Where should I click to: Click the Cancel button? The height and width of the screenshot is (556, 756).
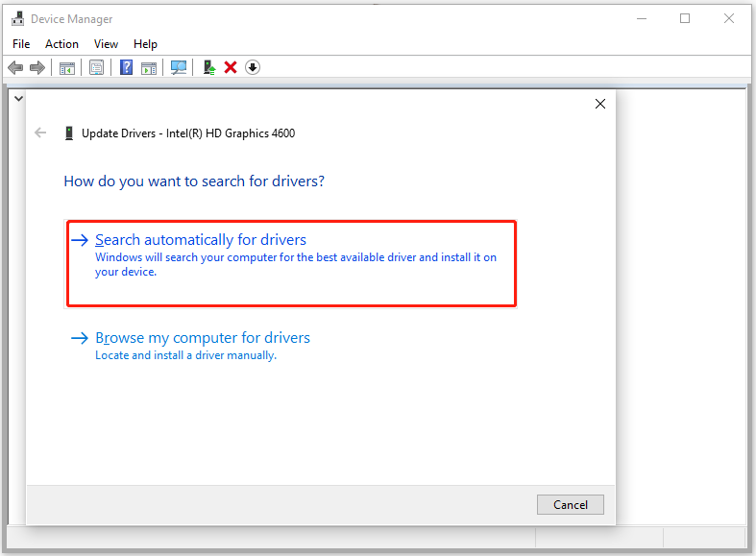click(x=571, y=504)
